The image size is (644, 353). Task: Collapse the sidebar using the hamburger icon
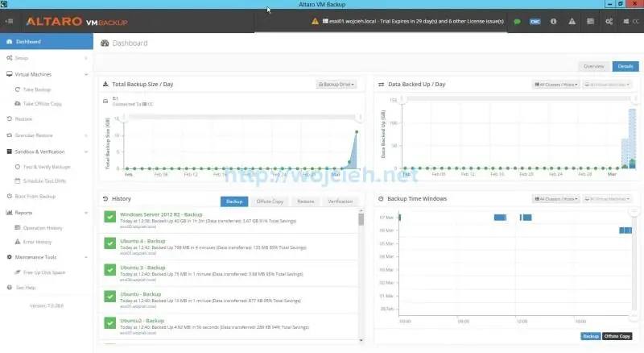[x=9, y=21]
